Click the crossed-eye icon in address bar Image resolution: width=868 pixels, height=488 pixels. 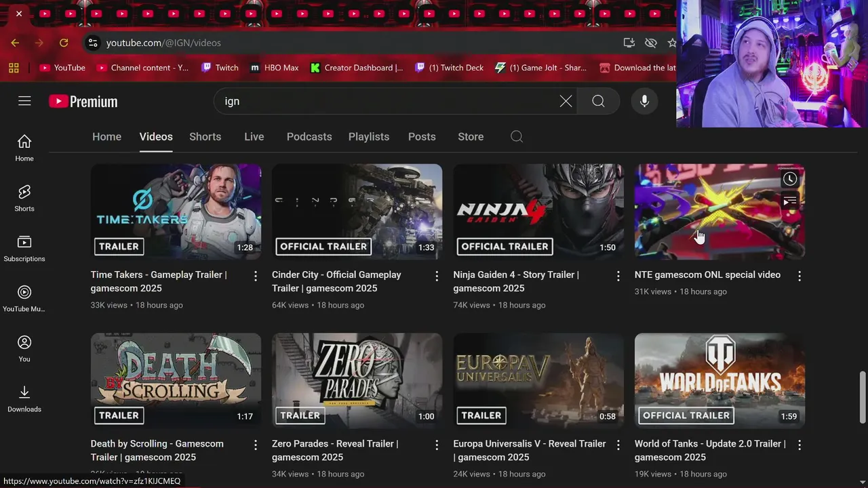pyautogui.click(x=651, y=43)
